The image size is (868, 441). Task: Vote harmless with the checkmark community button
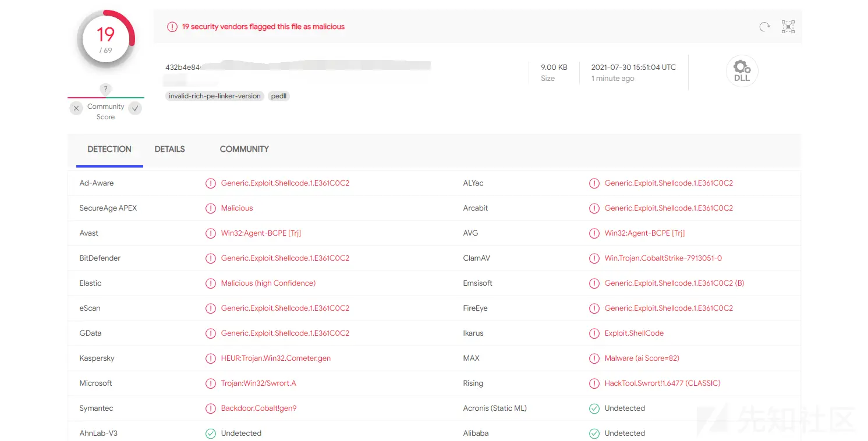[135, 108]
